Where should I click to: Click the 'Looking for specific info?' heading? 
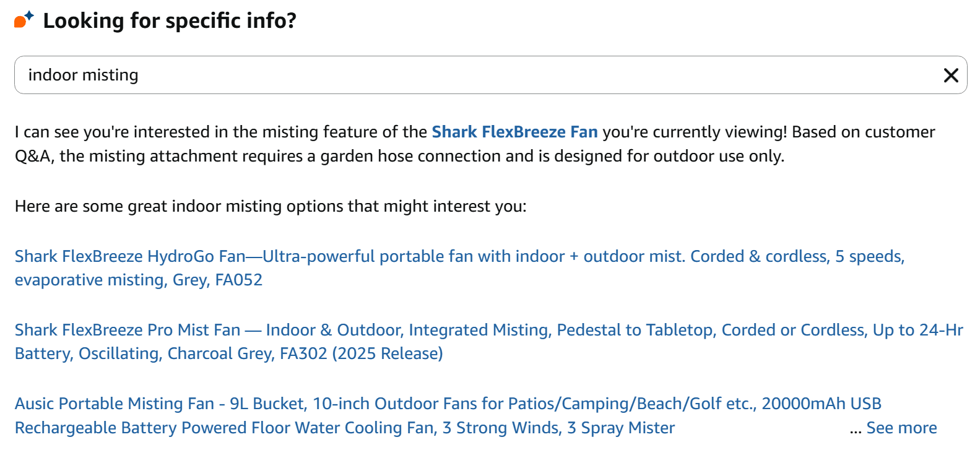point(170,20)
